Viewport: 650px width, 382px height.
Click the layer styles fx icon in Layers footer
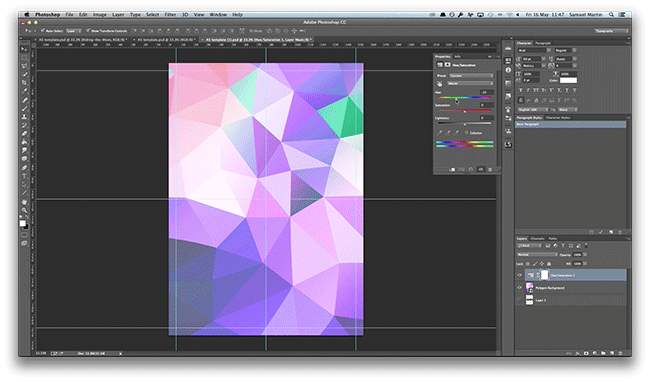pos(577,353)
